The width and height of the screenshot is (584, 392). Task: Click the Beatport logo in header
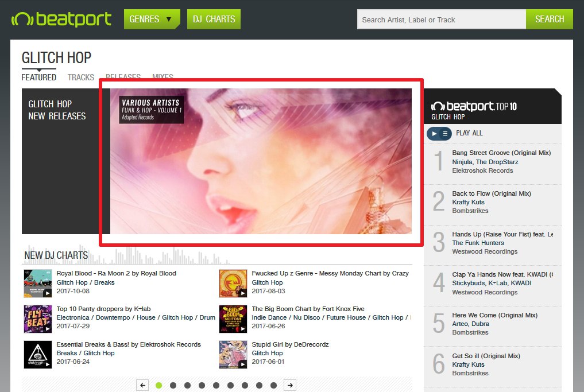pos(61,20)
